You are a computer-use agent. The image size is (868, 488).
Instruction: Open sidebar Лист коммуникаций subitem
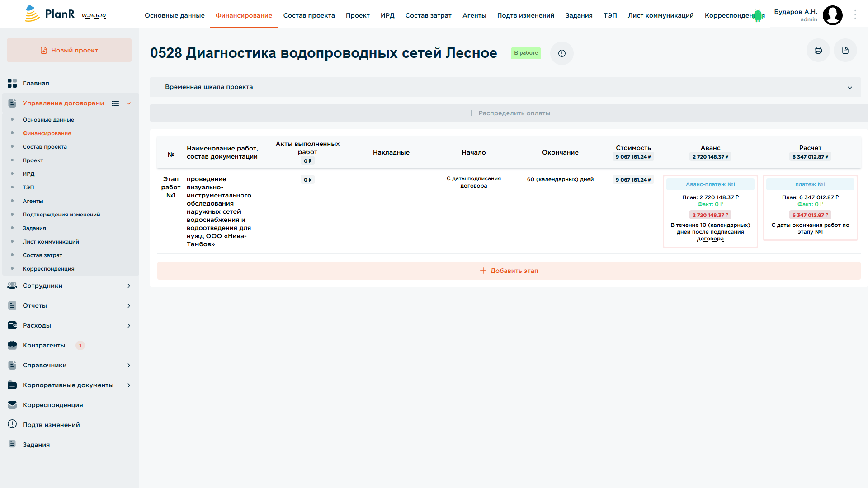point(51,242)
